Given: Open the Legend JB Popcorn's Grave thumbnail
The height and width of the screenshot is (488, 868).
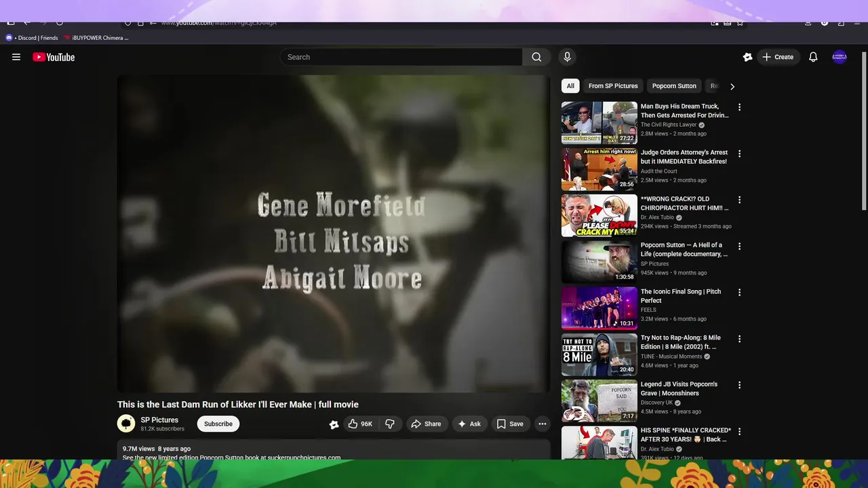Looking at the screenshot, I should tap(599, 401).
